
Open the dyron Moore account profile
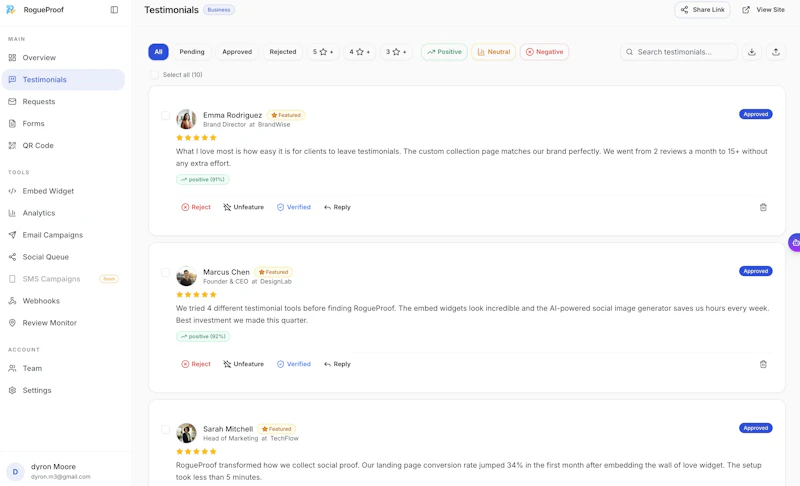pyautogui.click(x=65, y=472)
